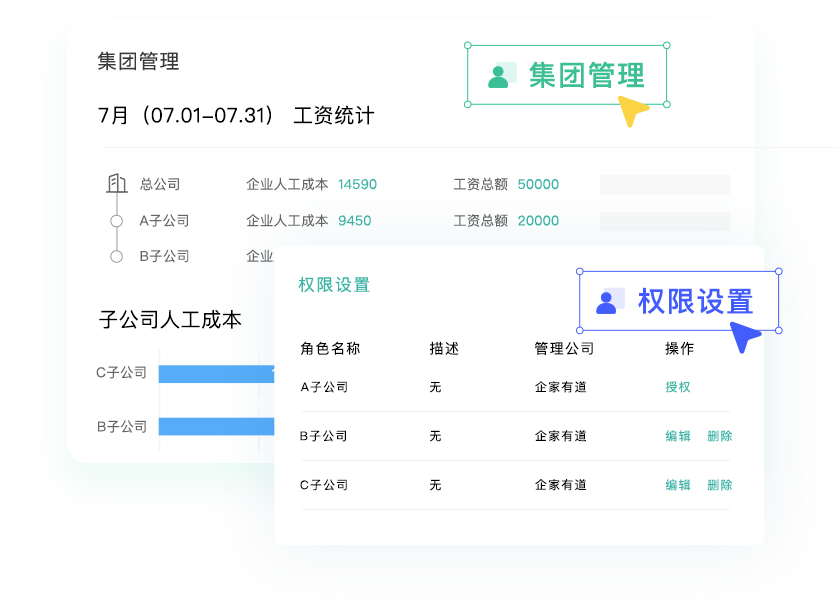
Task: Click 编辑 in the B子公司 role row
Action: pyautogui.click(x=678, y=436)
